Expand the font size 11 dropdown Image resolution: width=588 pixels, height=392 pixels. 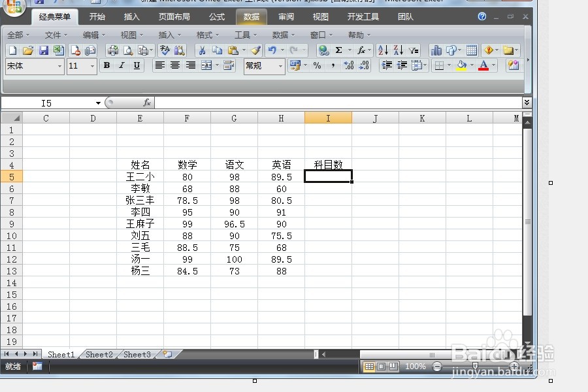click(90, 65)
